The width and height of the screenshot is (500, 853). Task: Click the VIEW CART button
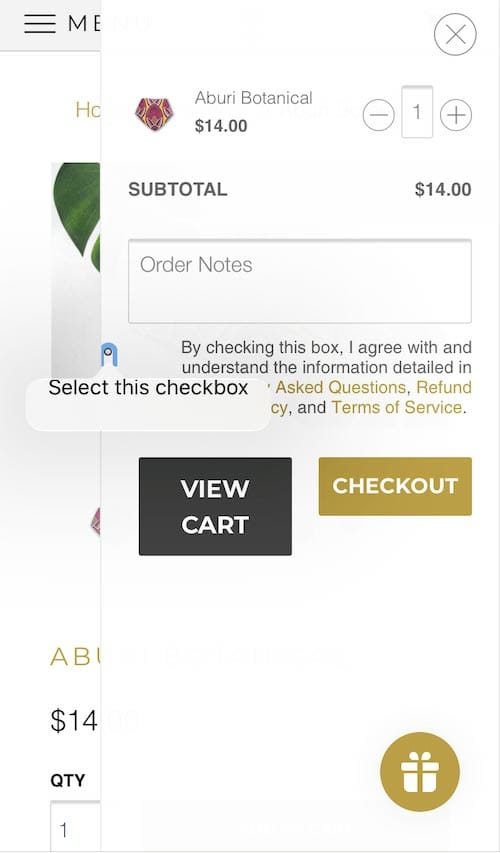point(215,506)
